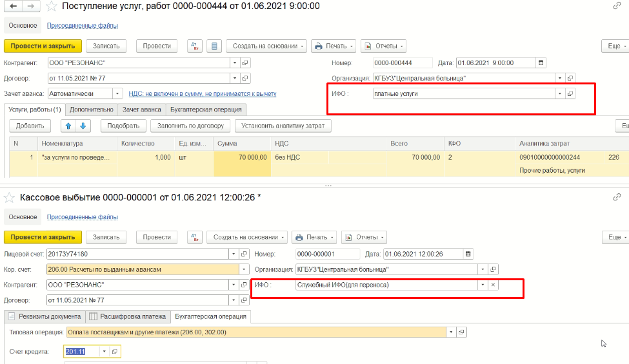Open Печать menu in Кассовое выбытие toolbar

314,237
